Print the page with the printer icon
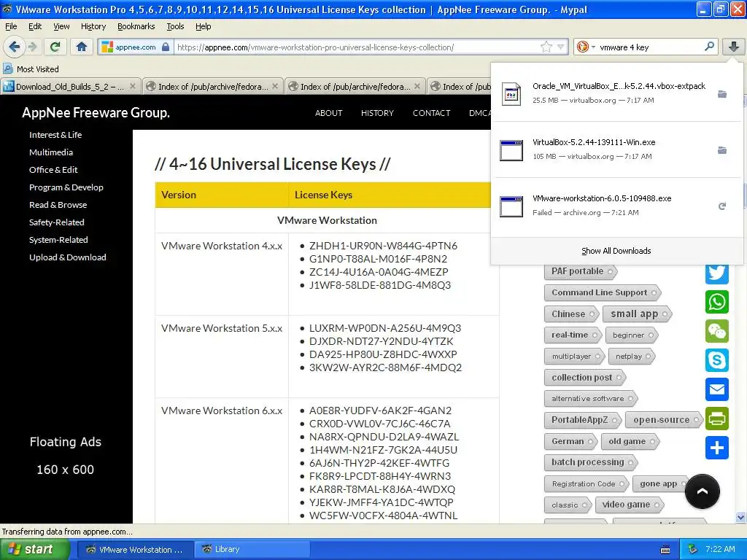 pos(717,419)
